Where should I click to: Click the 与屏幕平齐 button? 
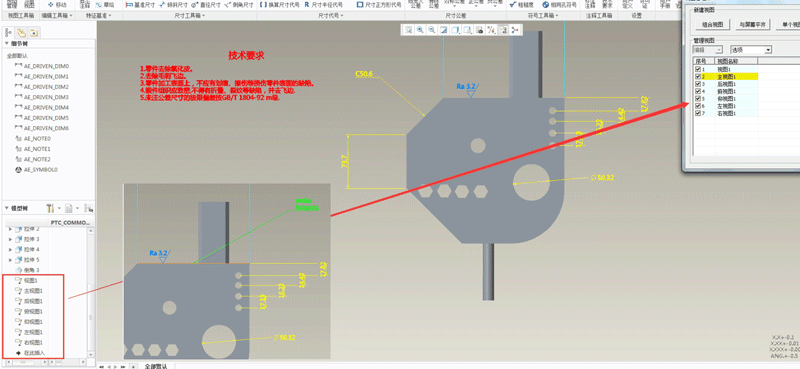coord(753,24)
